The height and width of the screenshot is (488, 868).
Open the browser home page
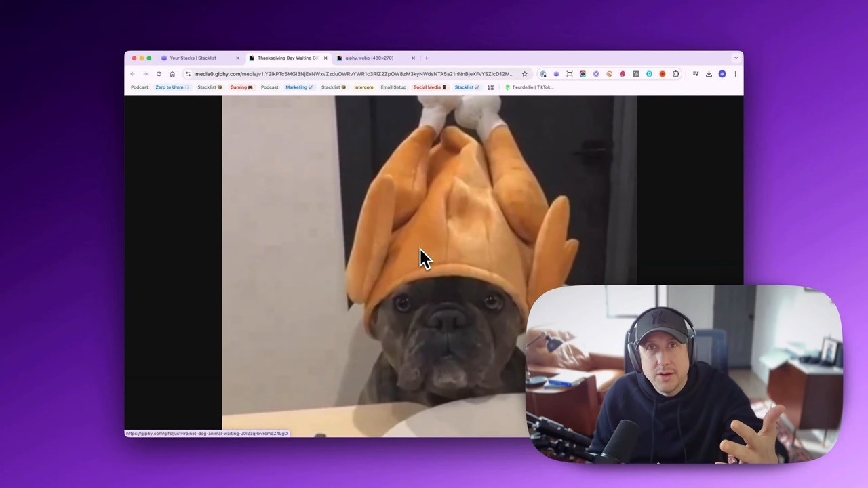(172, 74)
